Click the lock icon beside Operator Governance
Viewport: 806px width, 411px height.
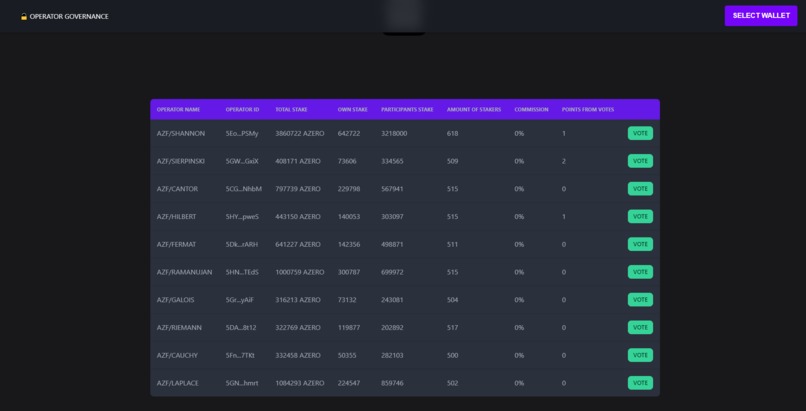click(24, 16)
